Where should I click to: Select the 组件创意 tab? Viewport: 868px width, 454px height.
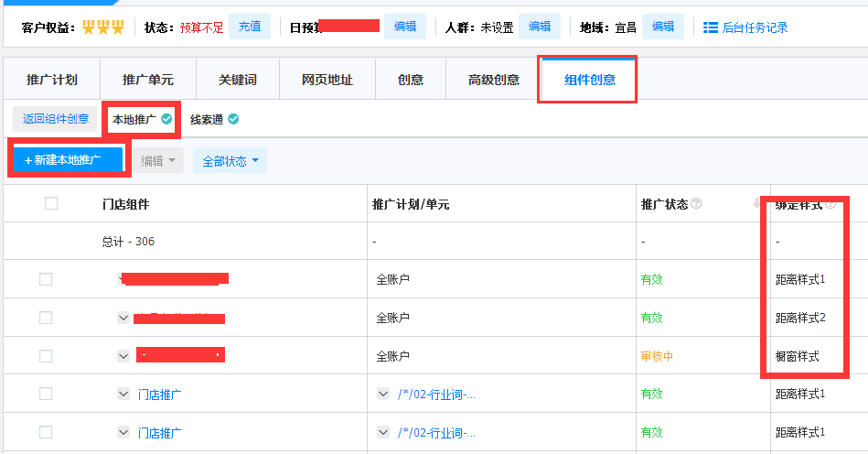pos(590,80)
